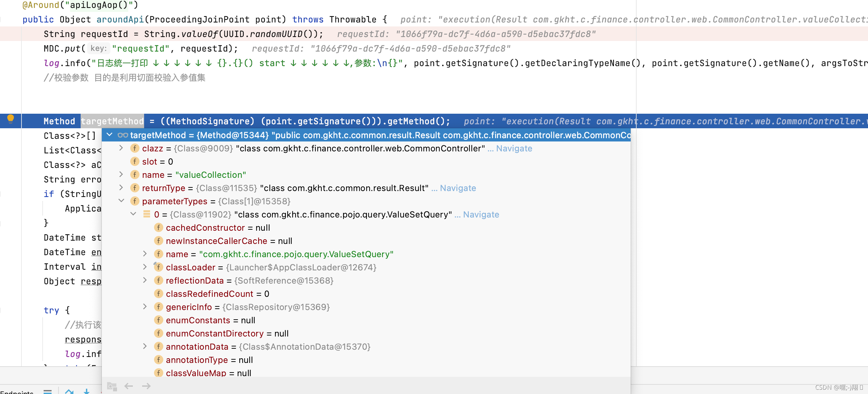Expand the returnType field node
Screen dimensions: 868x394
pos(121,187)
